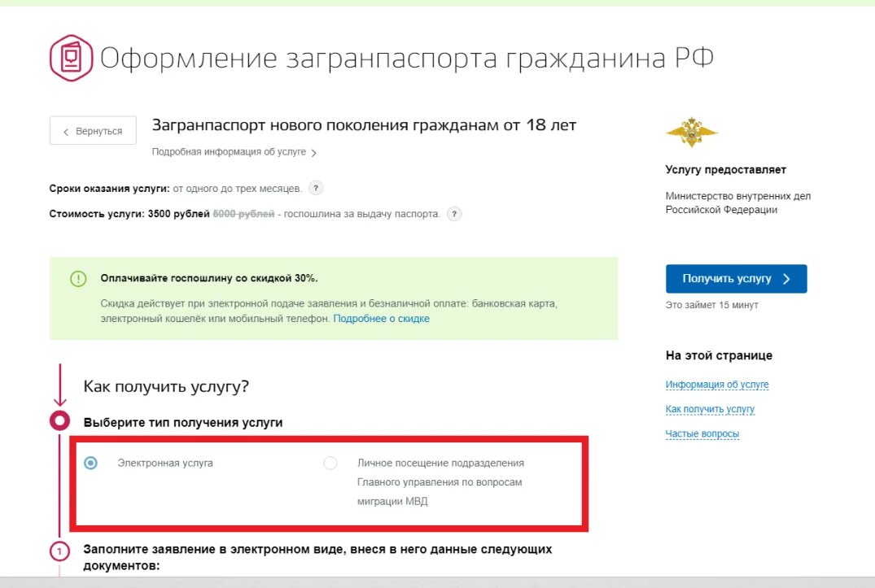Click the text Это займет 15 минут
Screen dimensions: 875x588
(711, 305)
